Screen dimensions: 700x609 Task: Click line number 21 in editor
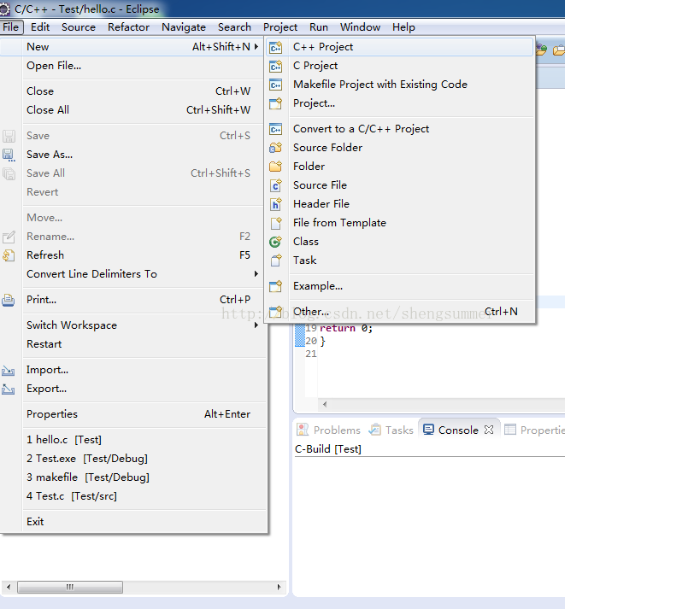point(311,354)
